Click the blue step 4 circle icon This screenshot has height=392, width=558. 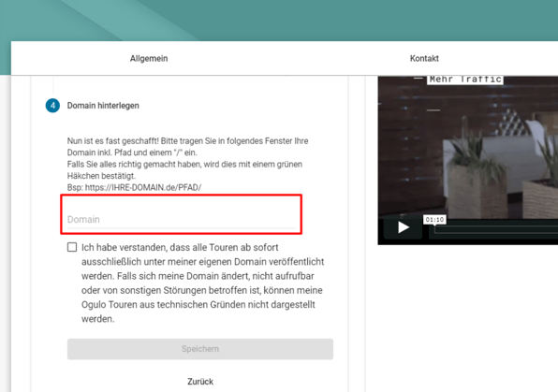[x=52, y=106]
